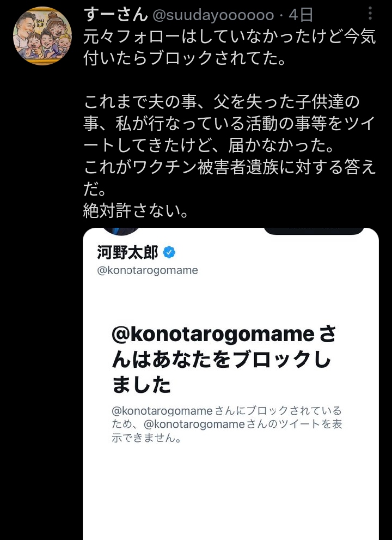Screen dimensions: 392x540
Task: Click the 河野太郎 name in the screenshot
Action: click(x=127, y=252)
